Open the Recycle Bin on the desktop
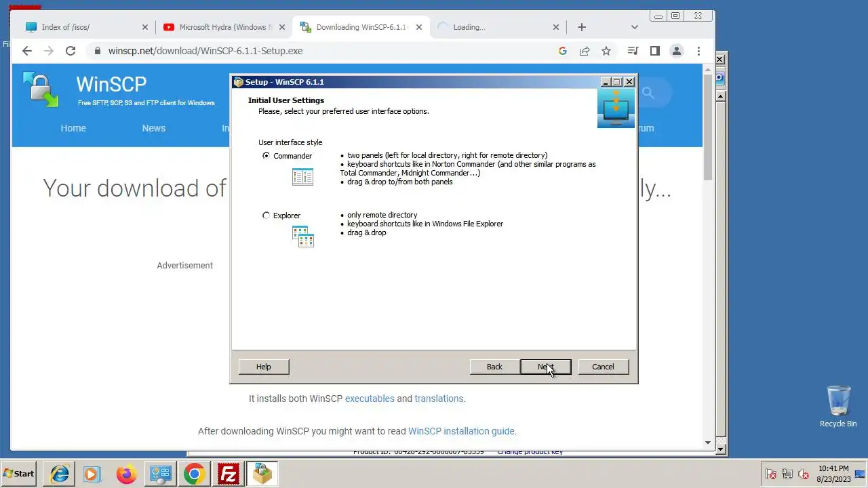This screenshot has width=868, height=488. [838, 407]
